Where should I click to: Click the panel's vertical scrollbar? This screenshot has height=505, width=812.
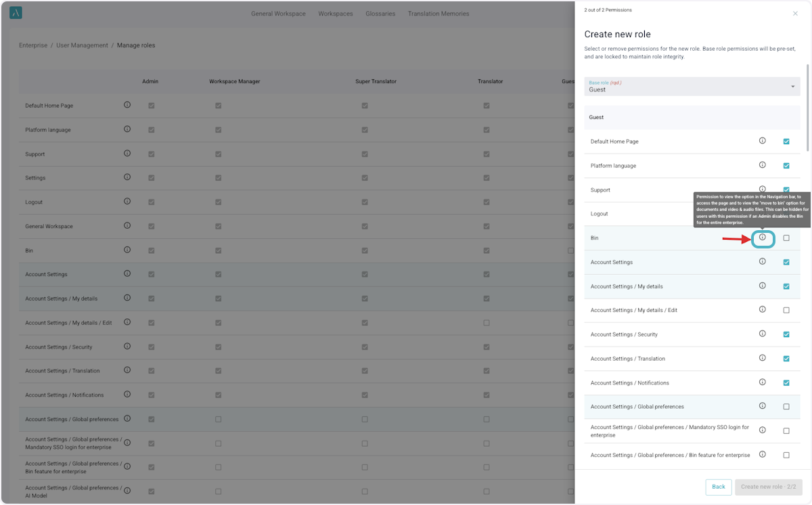click(807, 108)
